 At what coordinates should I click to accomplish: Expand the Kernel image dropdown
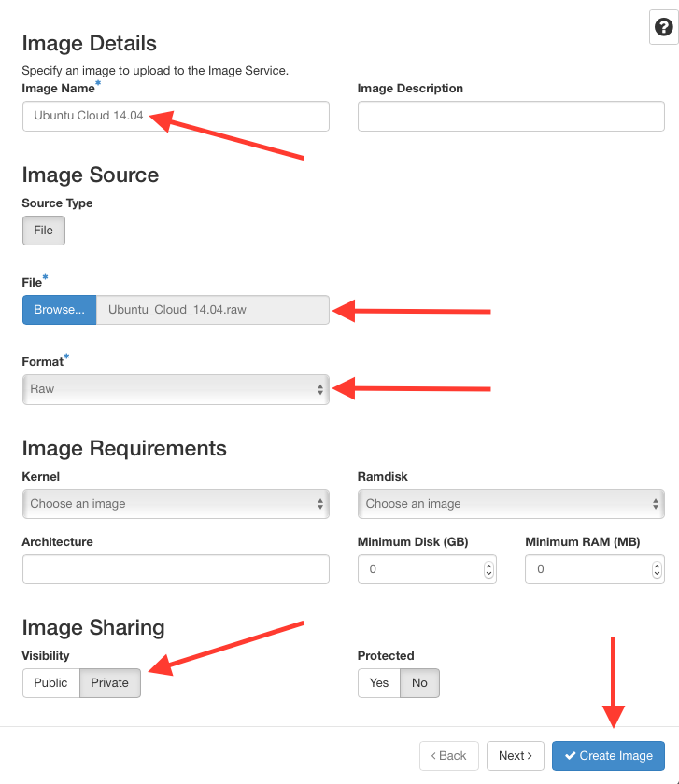[176, 504]
